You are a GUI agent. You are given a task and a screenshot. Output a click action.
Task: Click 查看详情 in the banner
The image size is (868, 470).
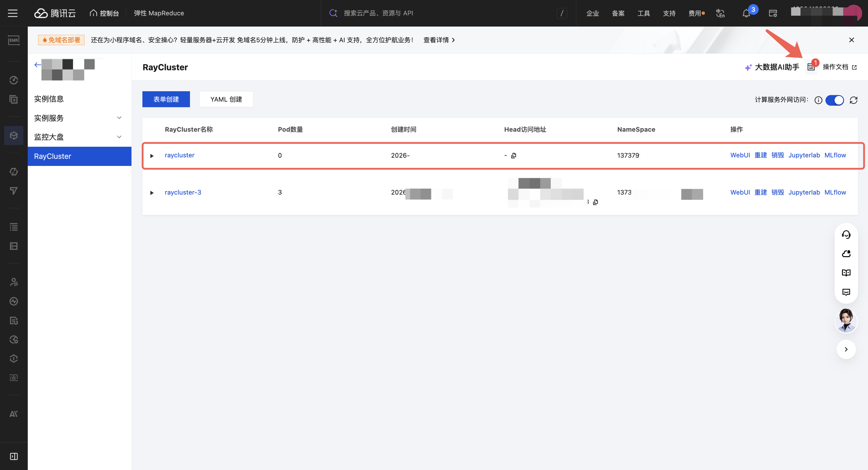[x=439, y=40]
